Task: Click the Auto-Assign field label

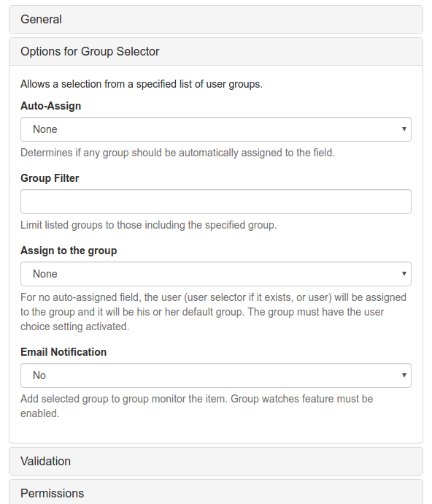Action: tap(51, 106)
